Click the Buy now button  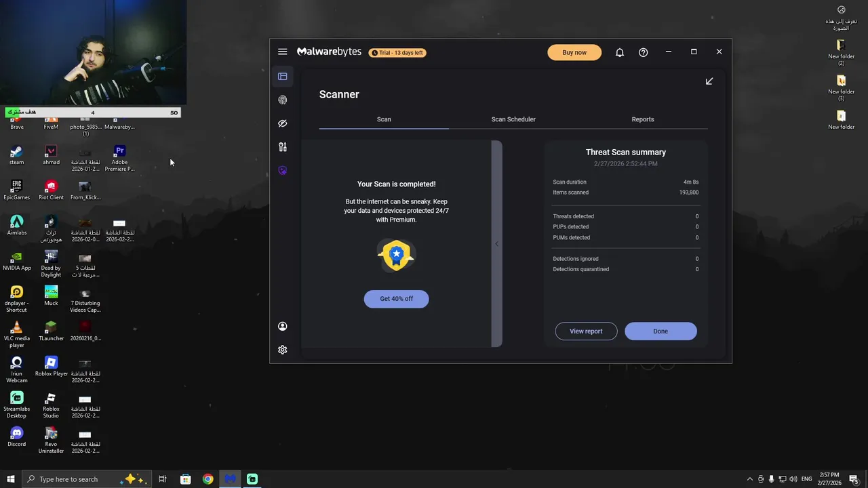[574, 52]
